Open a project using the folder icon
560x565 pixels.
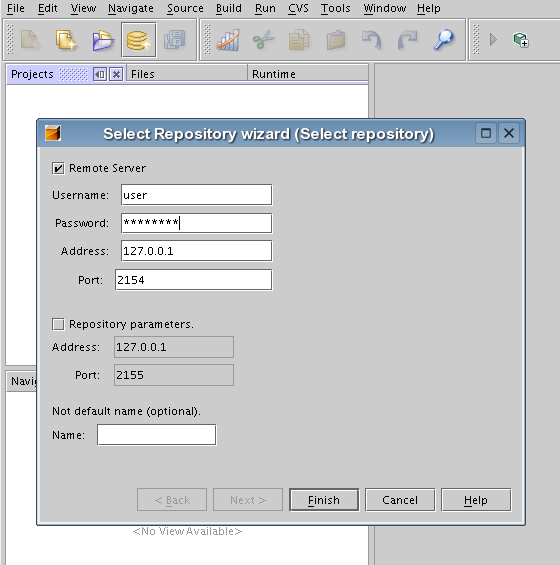tap(103, 40)
